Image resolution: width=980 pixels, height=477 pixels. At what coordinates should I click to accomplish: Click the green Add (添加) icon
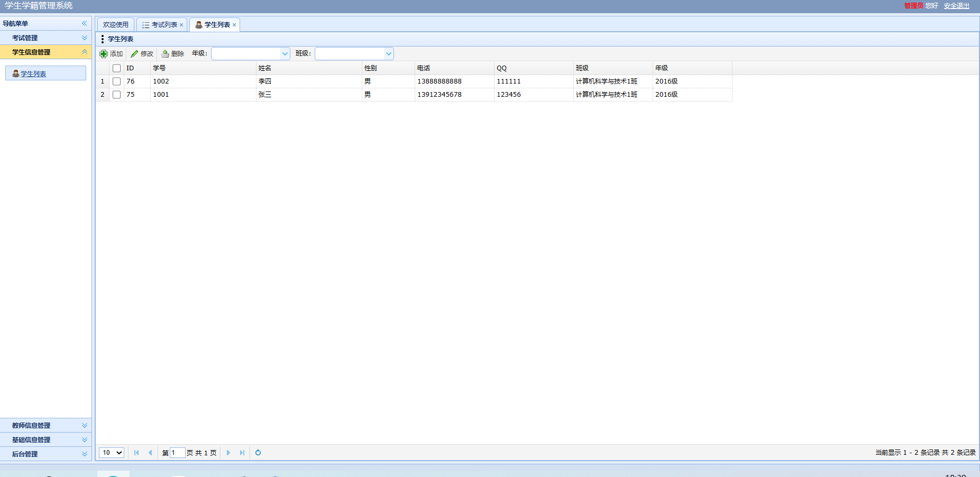click(104, 54)
